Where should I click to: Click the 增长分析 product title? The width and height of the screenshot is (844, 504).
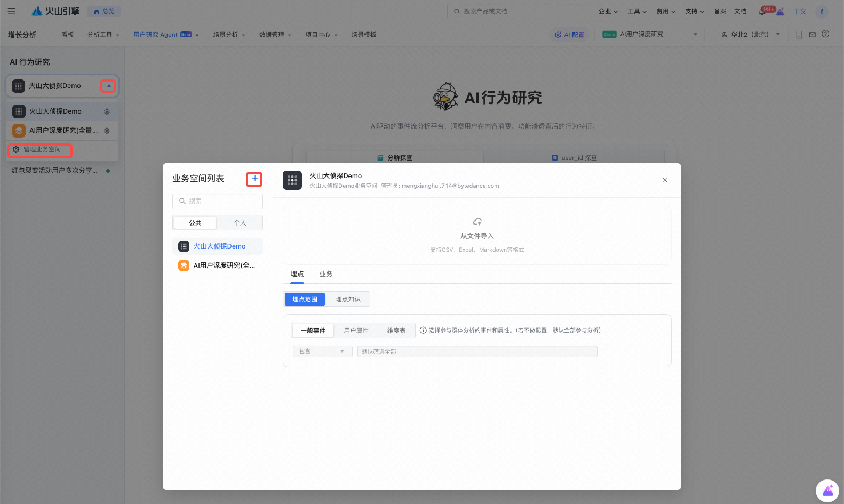tap(22, 35)
